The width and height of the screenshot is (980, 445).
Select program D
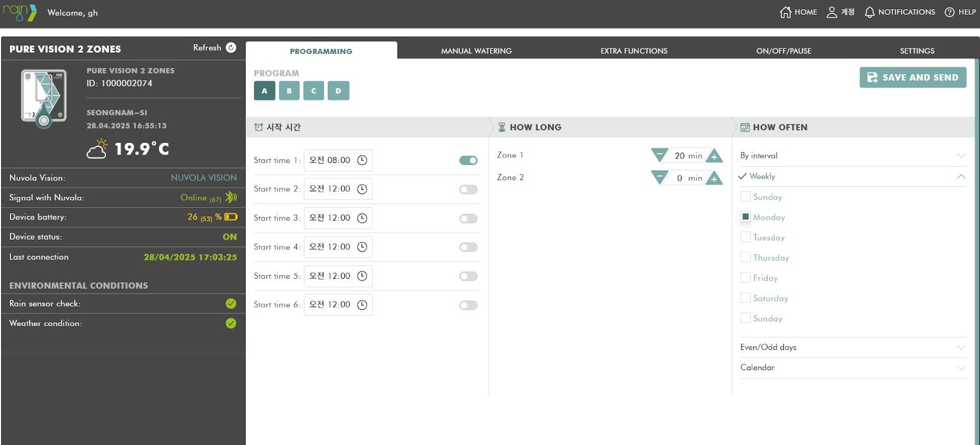338,91
